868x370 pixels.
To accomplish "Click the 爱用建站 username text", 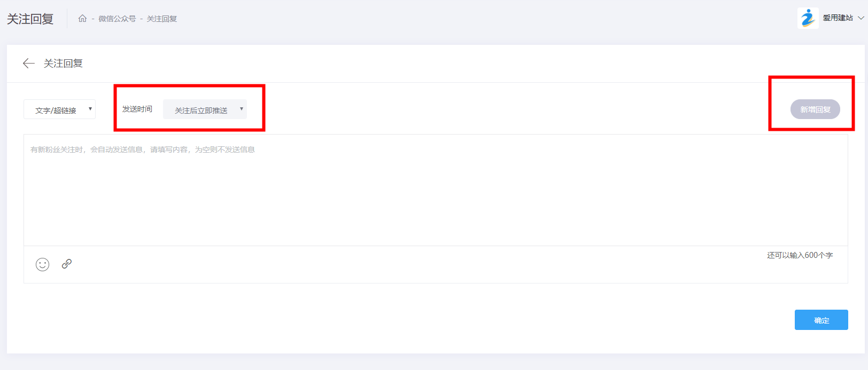I will [x=838, y=18].
